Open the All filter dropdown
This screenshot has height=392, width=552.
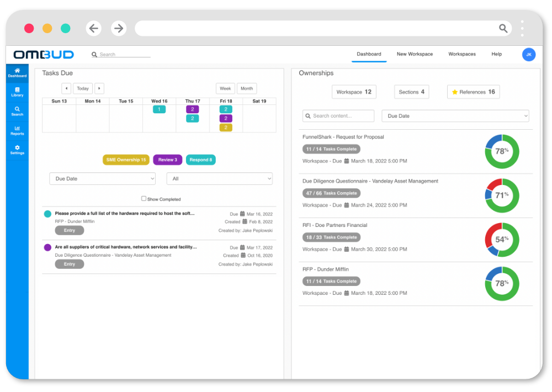(219, 179)
